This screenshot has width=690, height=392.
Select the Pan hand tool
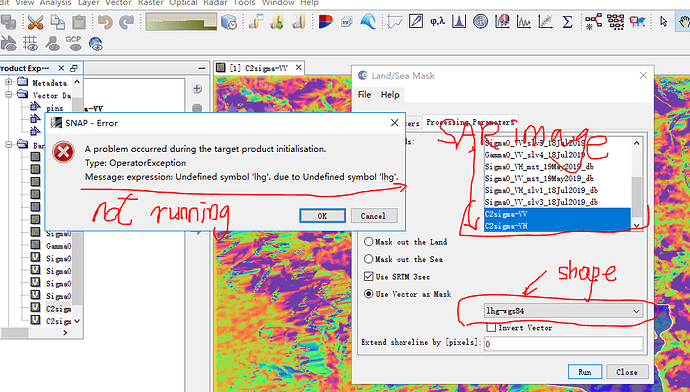click(x=683, y=22)
